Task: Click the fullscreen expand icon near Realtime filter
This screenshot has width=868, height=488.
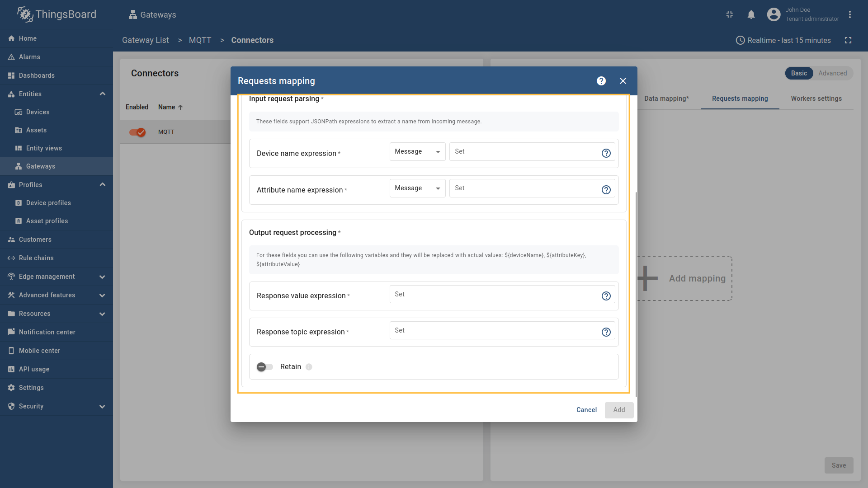Action: 849,40
